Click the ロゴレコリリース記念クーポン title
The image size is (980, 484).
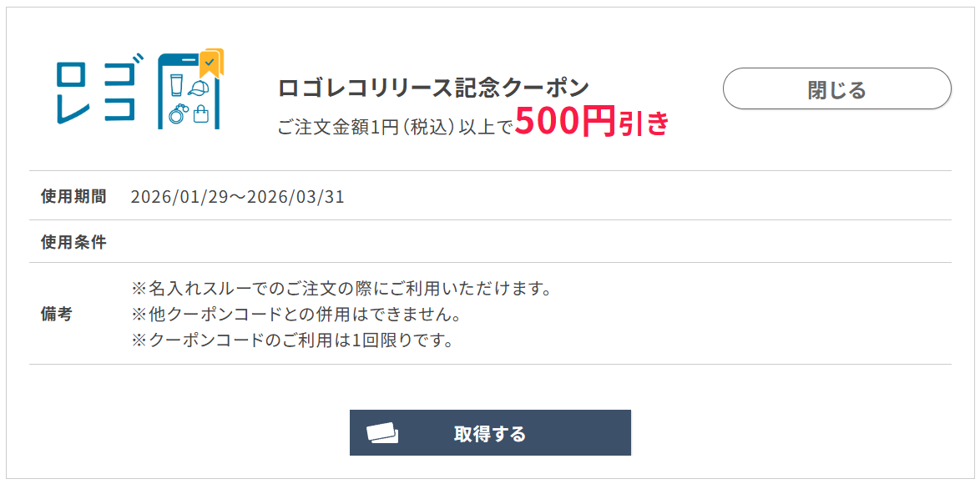tap(433, 88)
